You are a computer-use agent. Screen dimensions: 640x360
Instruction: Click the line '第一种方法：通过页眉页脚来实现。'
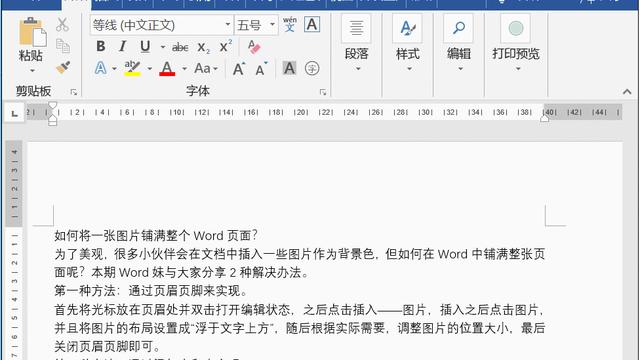[x=151, y=291]
